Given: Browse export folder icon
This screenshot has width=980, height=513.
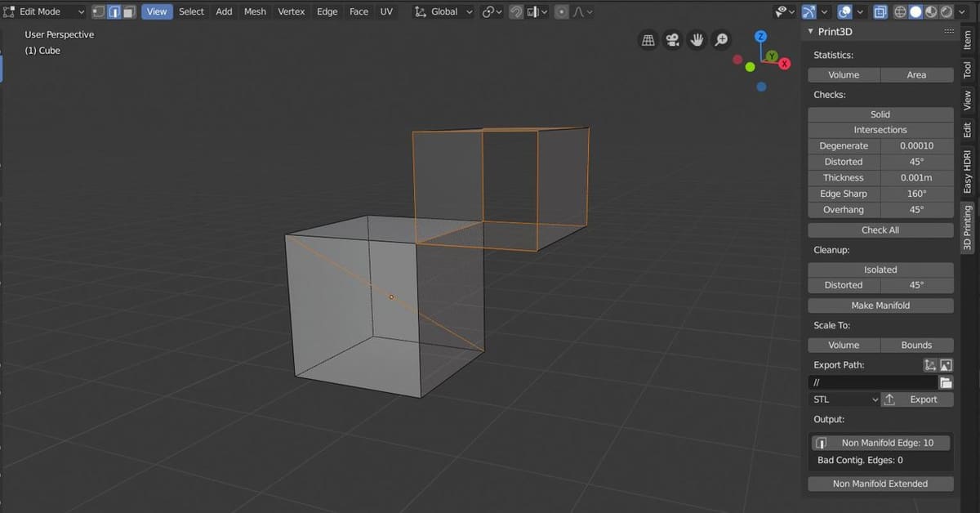Looking at the screenshot, I should [946, 382].
